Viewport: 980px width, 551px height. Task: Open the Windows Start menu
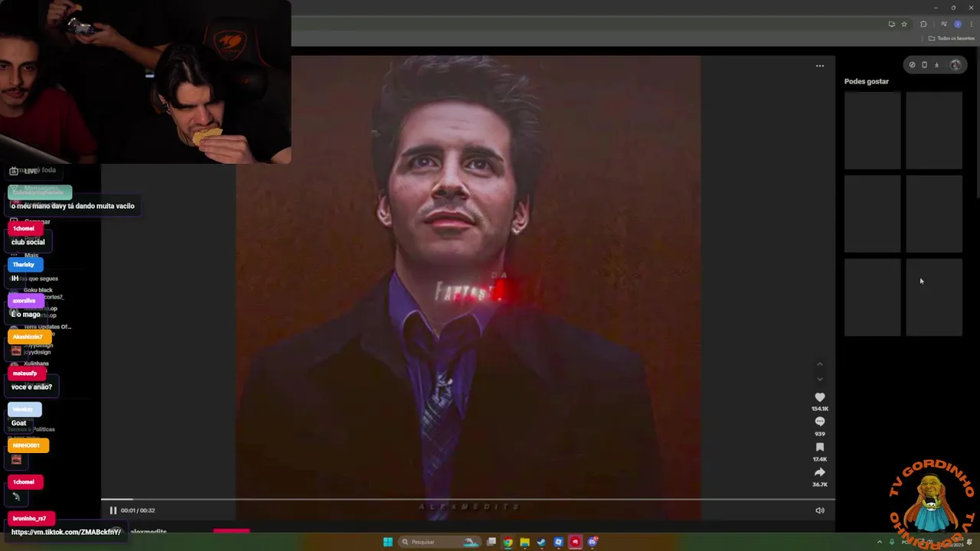coord(388,542)
